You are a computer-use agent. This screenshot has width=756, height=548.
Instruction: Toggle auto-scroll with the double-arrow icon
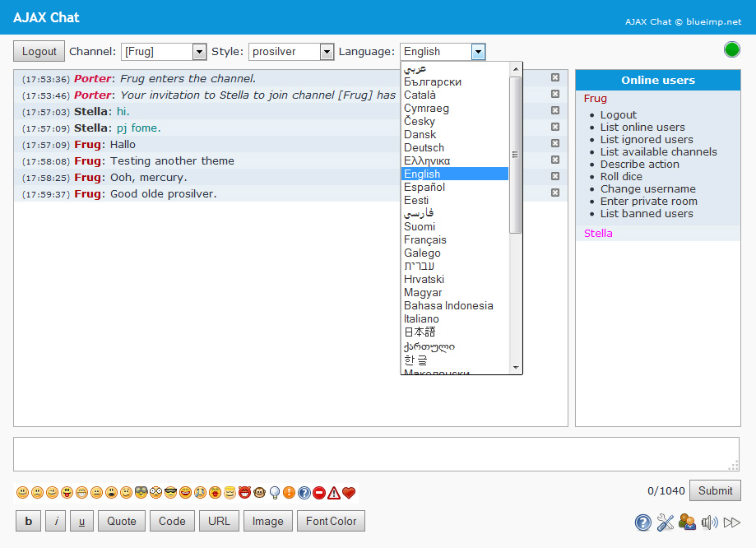[731, 522]
